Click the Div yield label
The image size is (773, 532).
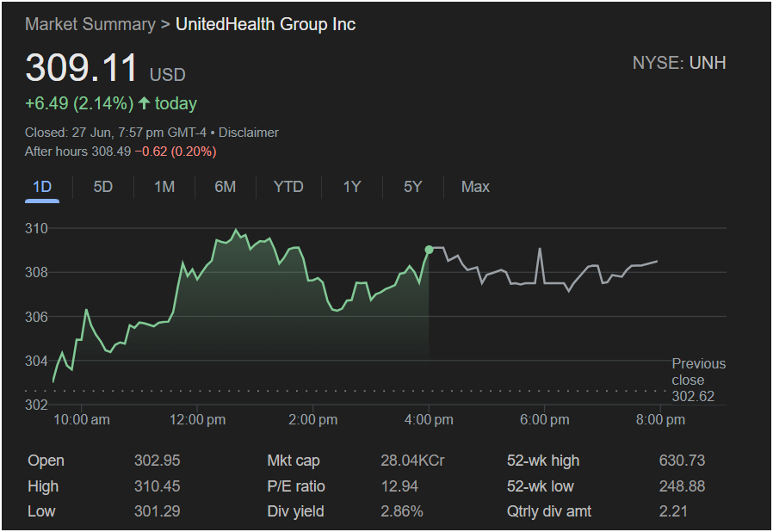[295, 511]
